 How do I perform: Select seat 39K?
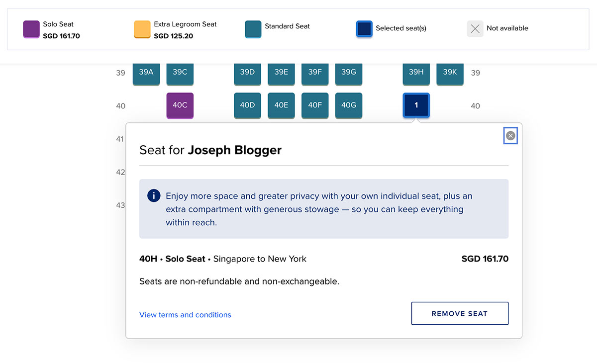click(x=450, y=73)
